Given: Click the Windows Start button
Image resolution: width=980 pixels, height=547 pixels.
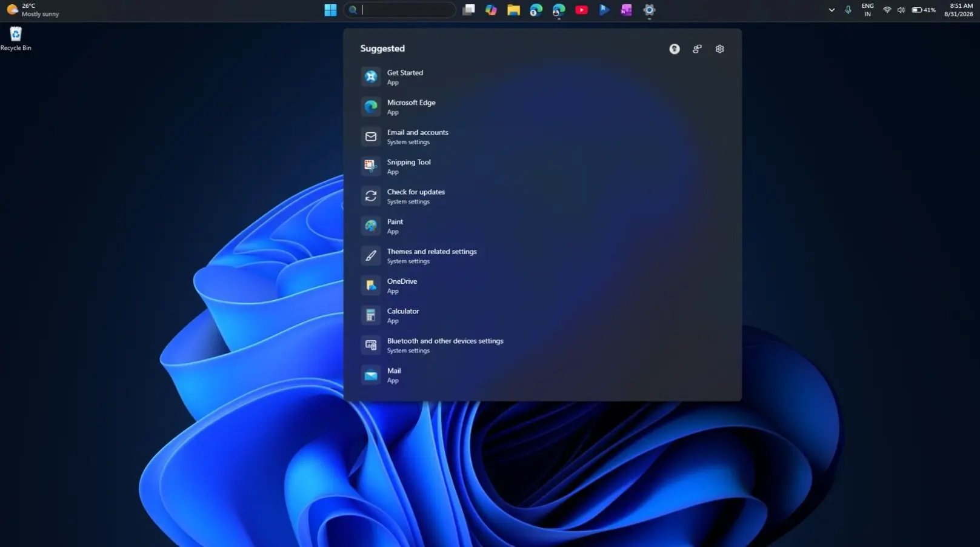Looking at the screenshot, I should (x=330, y=10).
